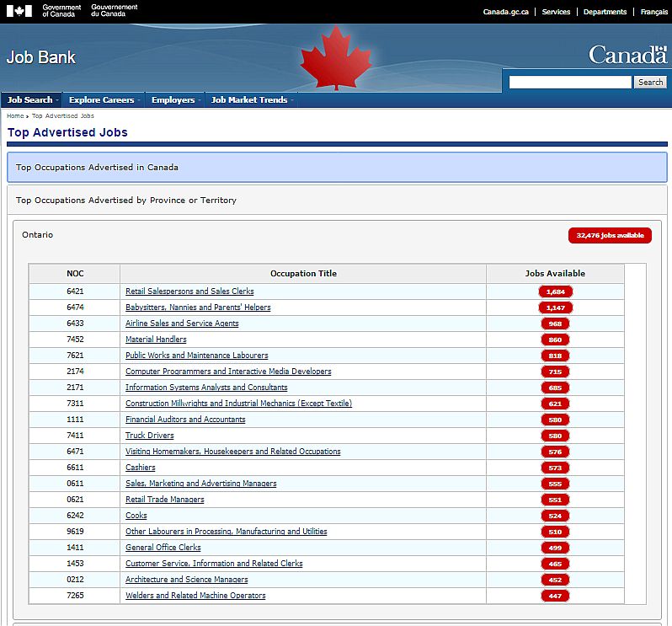Image resolution: width=672 pixels, height=626 pixels.
Task: Click the 555 jobs badge
Action: coord(556,484)
